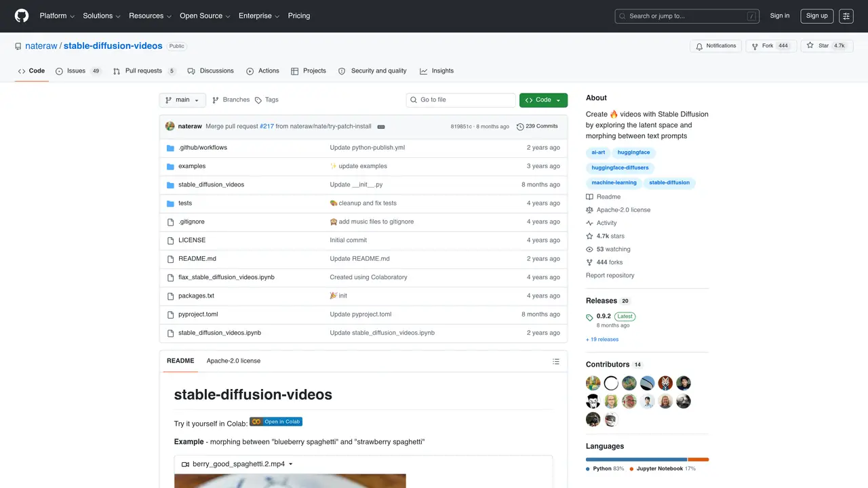Switch to the Discussions tab
The height and width of the screenshot is (488, 868).
click(210, 70)
